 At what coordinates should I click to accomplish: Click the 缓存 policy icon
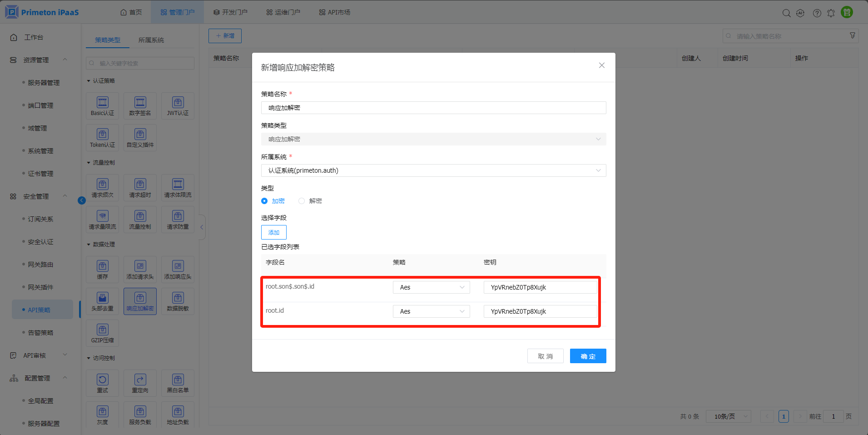click(x=102, y=270)
